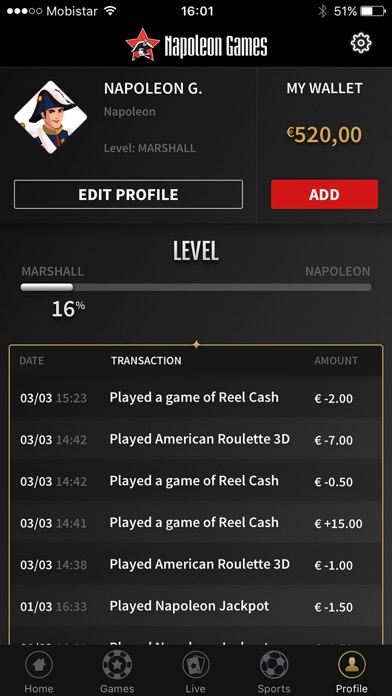Tap the wallet balance €520,00

324,134
